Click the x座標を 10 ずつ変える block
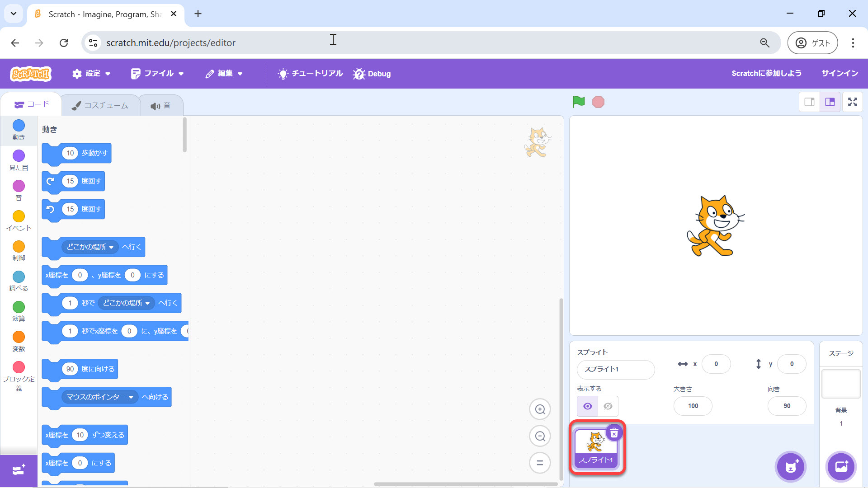Viewport: 868px width, 488px height. tap(85, 435)
